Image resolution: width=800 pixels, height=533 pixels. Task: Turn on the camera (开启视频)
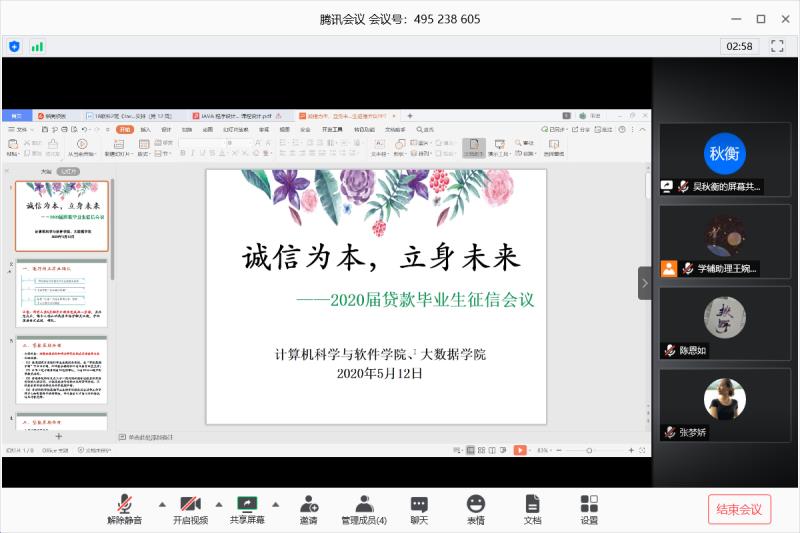(x=190, y=508)
